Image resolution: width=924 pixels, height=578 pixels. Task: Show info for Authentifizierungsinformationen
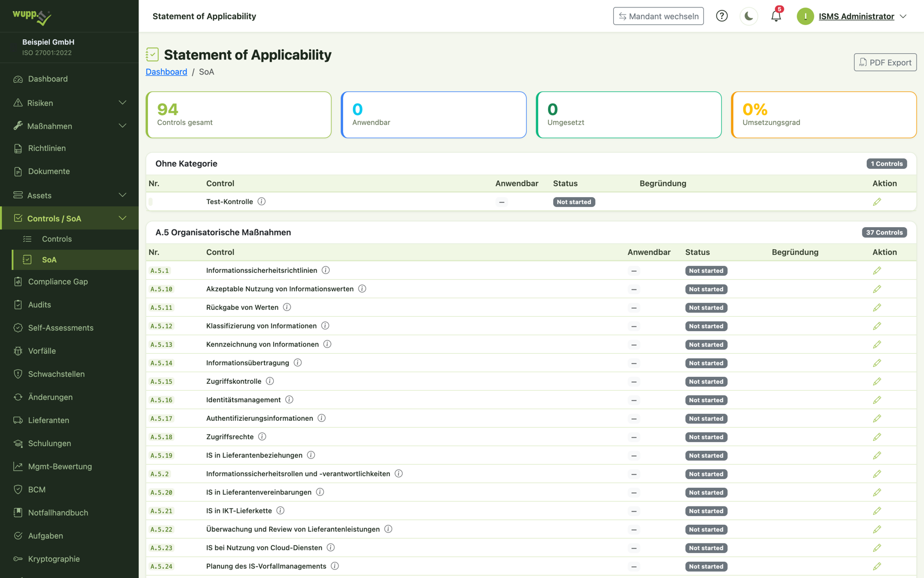tap(322, 418)
